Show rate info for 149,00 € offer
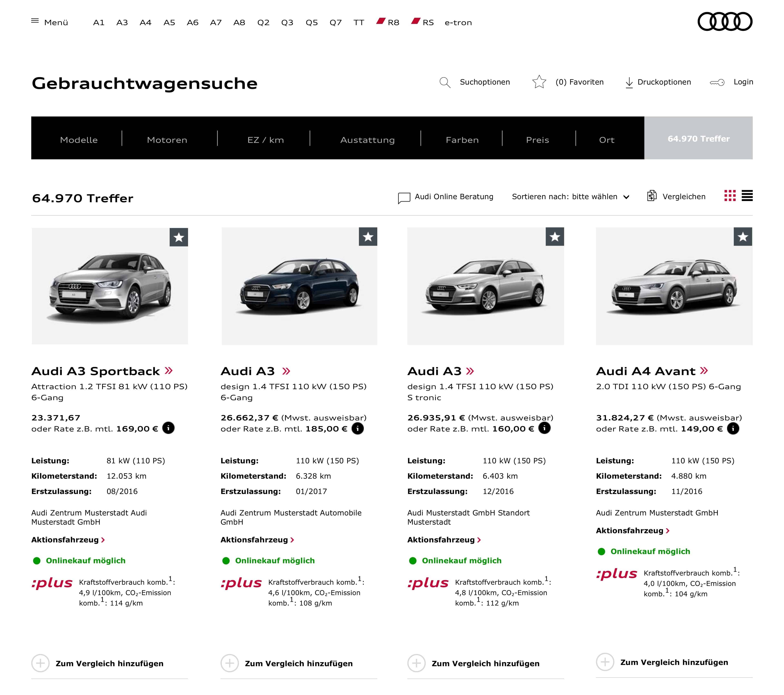Image resolution: width=784 pixels, height=695 pixels. pyautogui.click(x=733, y=429)
